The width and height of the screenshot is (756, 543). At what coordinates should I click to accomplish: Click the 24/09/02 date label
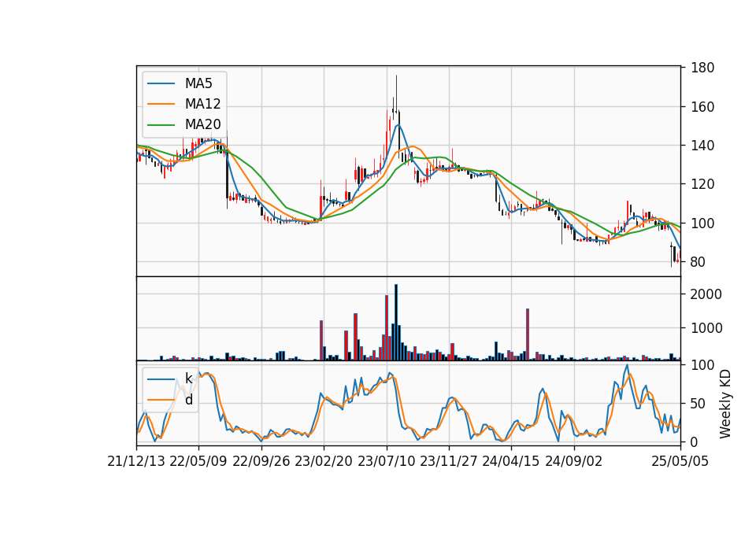point(574,461)
